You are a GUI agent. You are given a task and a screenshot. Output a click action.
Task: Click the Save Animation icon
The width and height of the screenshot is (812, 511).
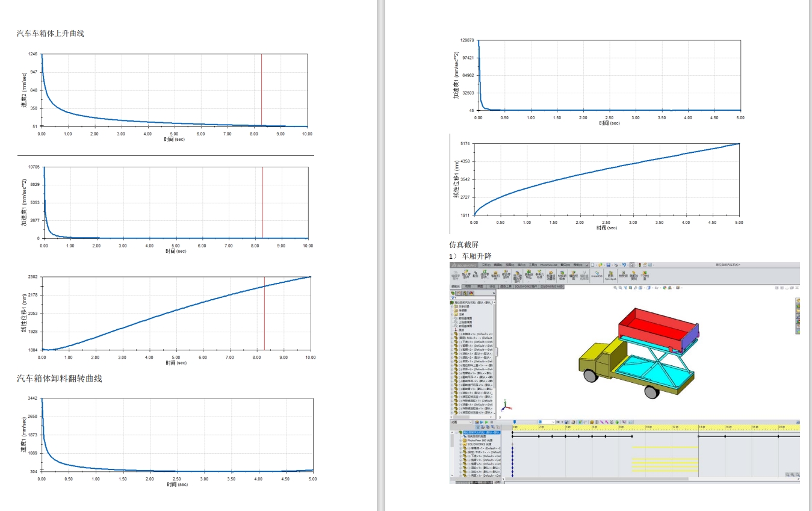point(566,422)
